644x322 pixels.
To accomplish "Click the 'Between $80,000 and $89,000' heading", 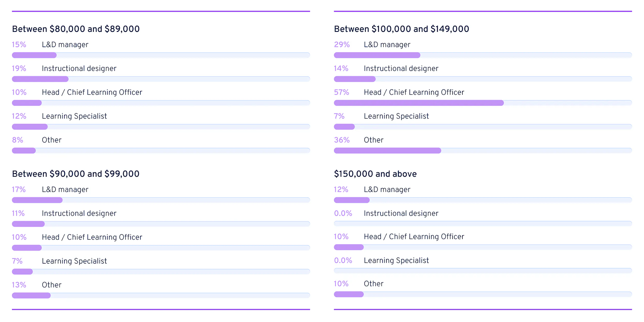I will tap(76, 29).
